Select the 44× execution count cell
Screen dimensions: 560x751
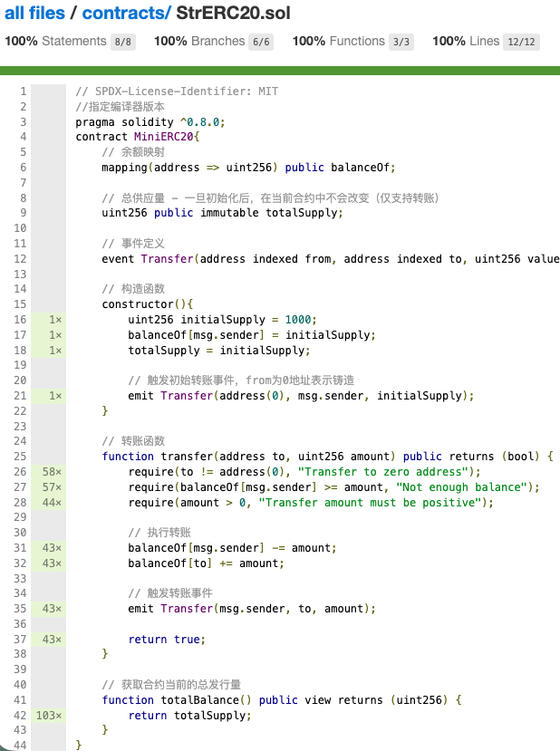[51, 503]
